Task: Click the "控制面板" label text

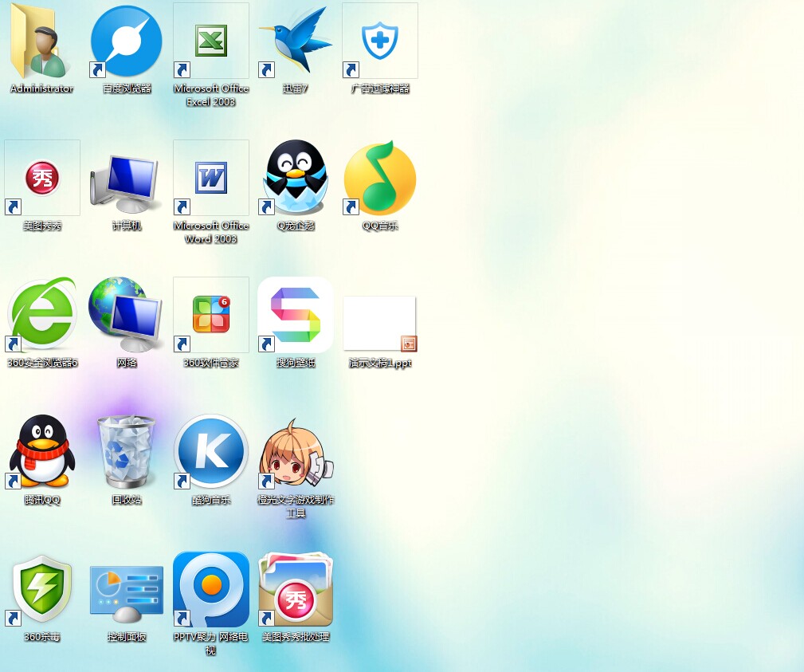Action: click(127, 637)
